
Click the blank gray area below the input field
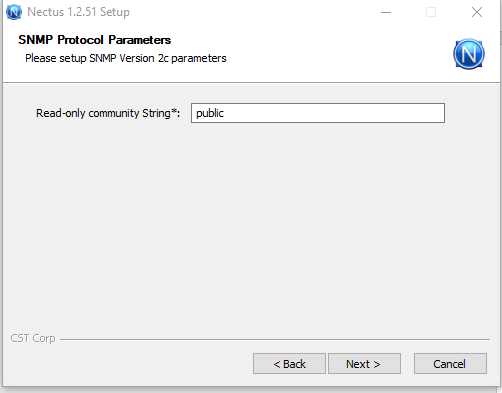tap(251, 227)
